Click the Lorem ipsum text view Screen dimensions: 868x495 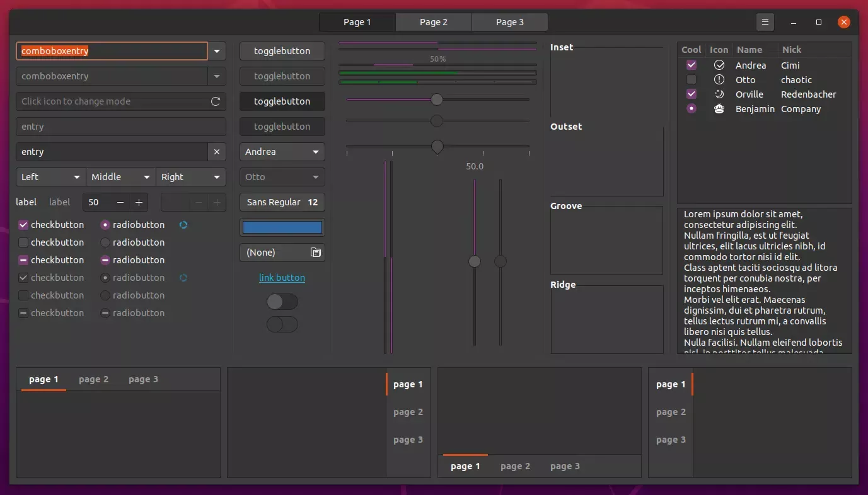(x=765, y=280)
